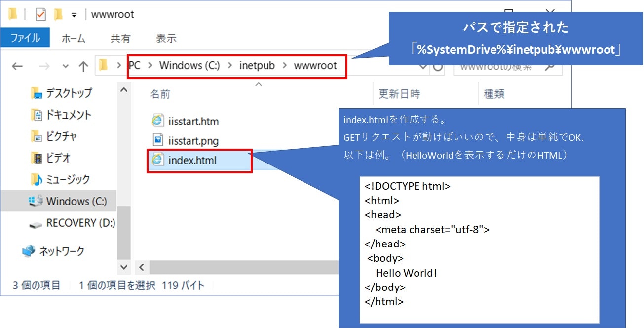Sort by 更新日時 column header
Screen dimensions: 644x328
[399, 94]
